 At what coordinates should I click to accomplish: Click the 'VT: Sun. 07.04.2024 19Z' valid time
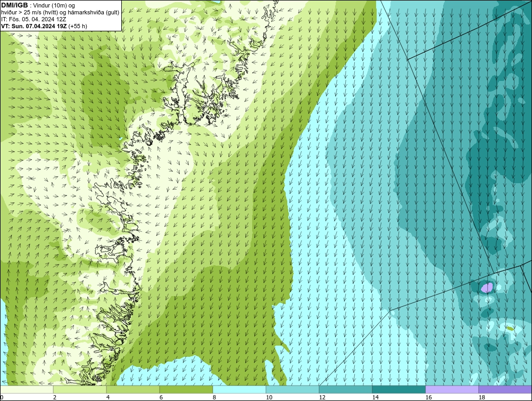(34, 26)
